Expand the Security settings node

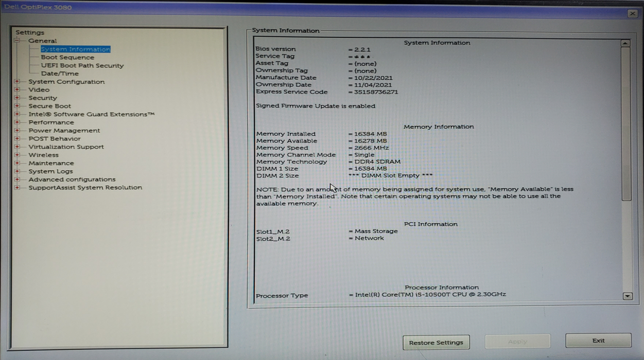click(17, 98)
